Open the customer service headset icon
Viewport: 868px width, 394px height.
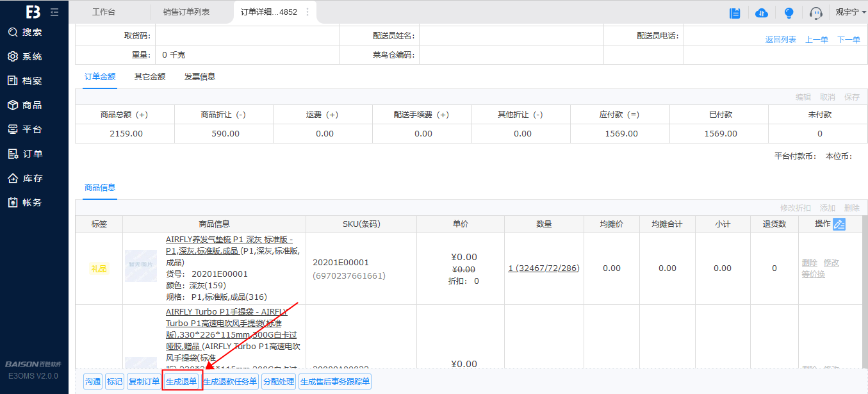tap(816, 13)
